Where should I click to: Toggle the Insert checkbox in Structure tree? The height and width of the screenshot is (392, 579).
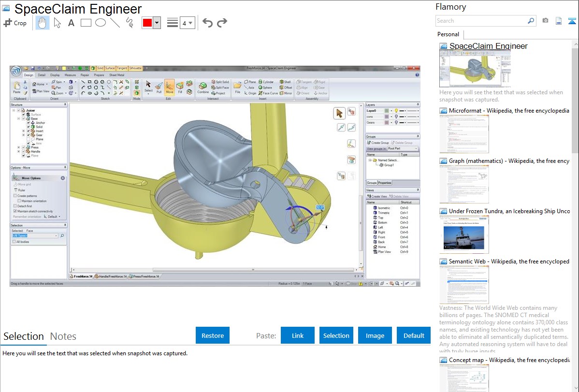coord(28,131)
